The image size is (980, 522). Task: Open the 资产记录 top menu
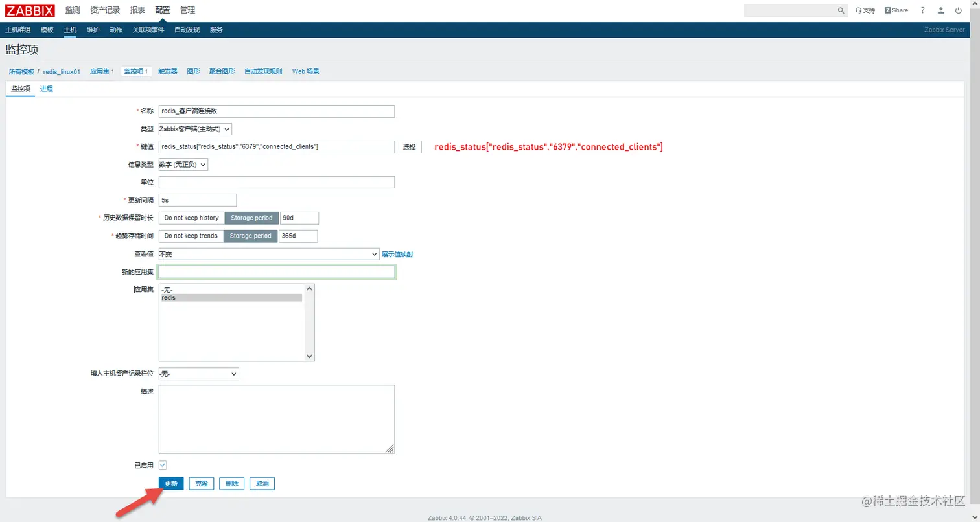click(105, 10)
